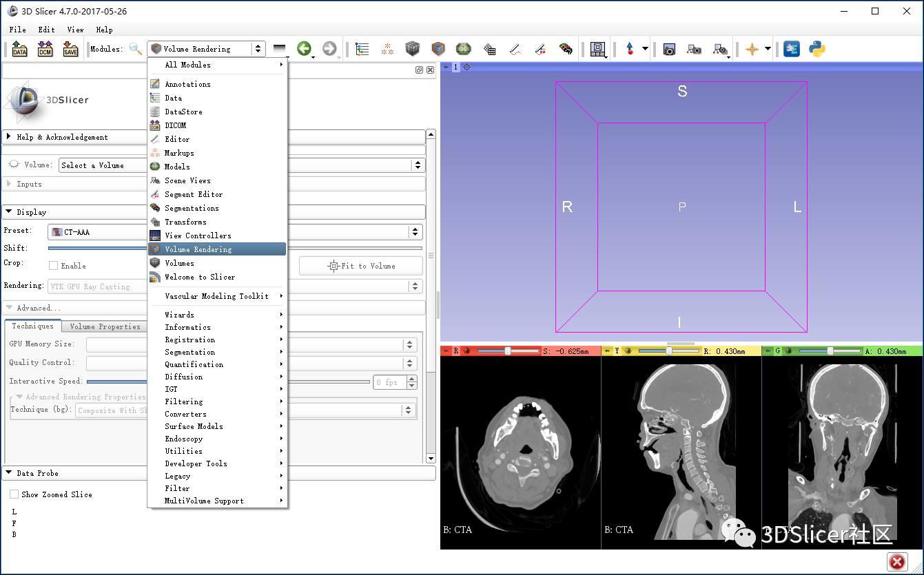Open the CT-AAA preset dropdown
This screenshot has width=924, height=575.
[x=234, y=232]
